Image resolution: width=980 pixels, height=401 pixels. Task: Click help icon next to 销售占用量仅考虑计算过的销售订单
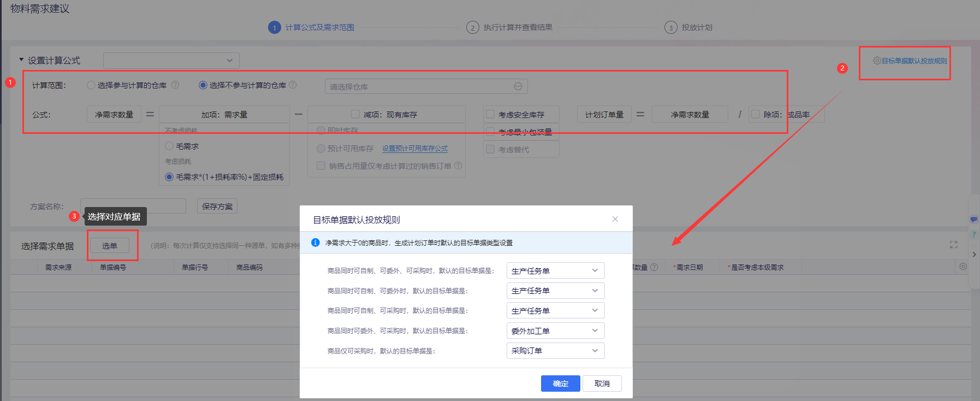(458, 166)
